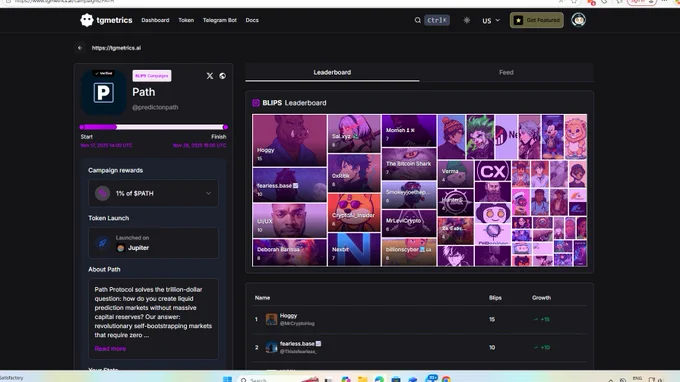Switch to the Leaderboard tab
Image resolution: width=680 pixels, height=382 pixels.
point(332,72)
